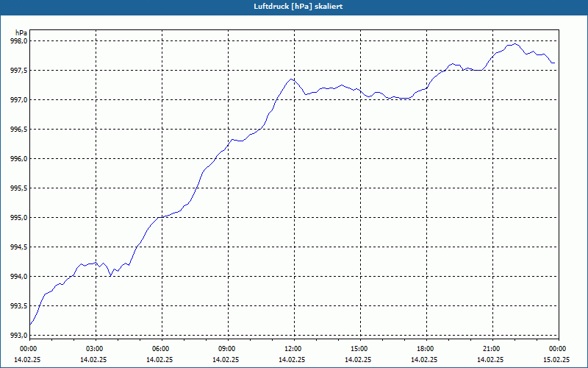Click the 03:00 time axis label
Screen dimensions: 588x368
tap(96, 349)
